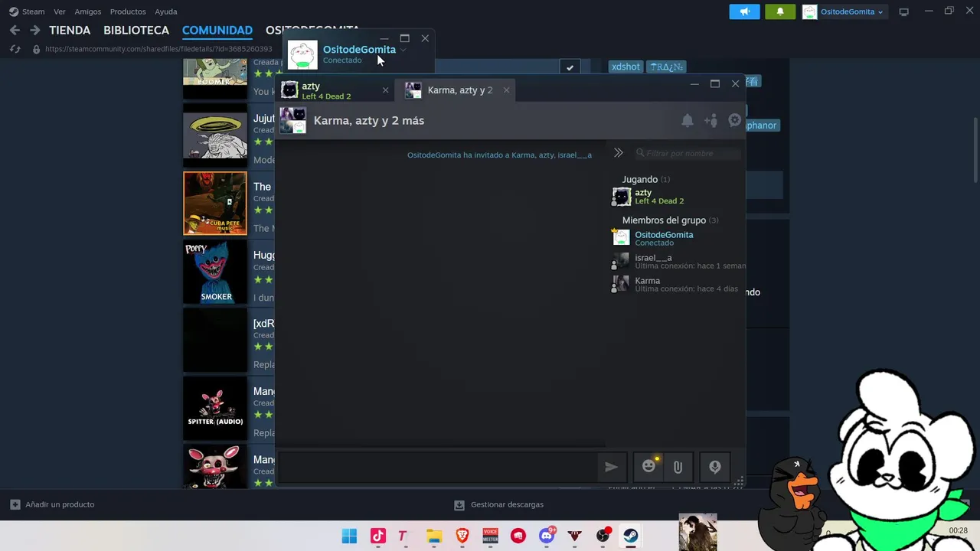Go to TIENDA section
980x551 pixels.
point(70,31)
